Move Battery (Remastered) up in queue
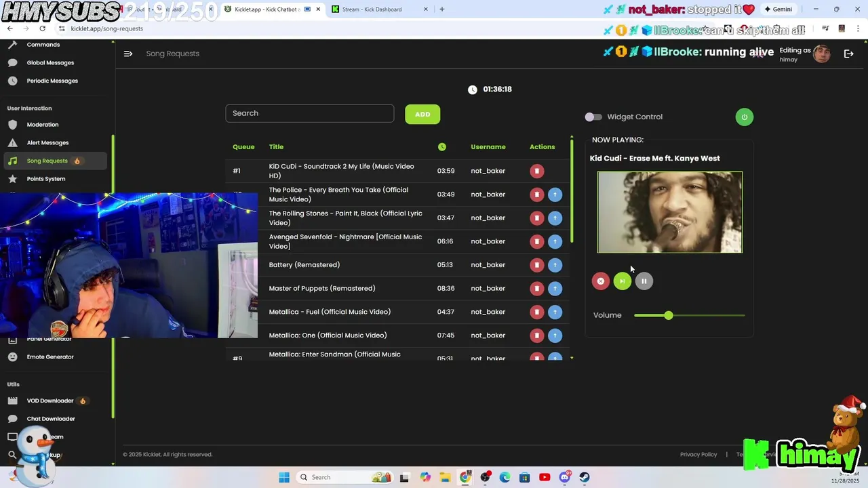The height and width of the screenshot is (488, 868). click(555, 265)
